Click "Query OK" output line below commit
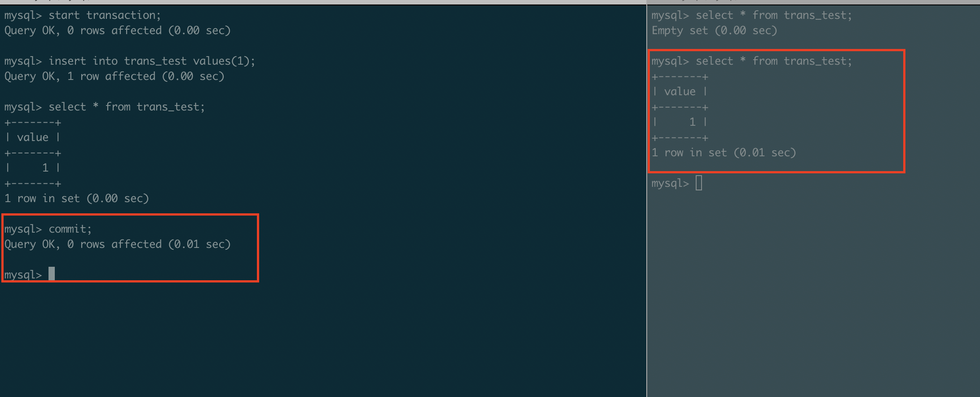Screen dimensions: 980x397 [x=117, y=244]
